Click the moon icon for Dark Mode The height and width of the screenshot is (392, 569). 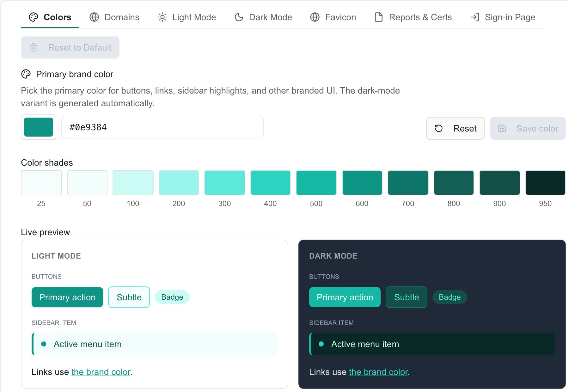coord(239,17)
